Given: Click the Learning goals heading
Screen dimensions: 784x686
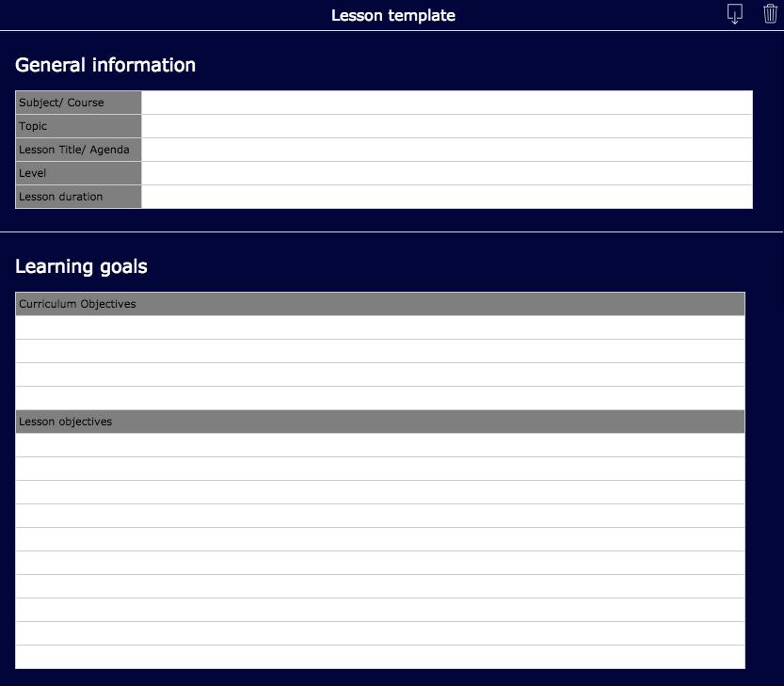Looking at the screenshot, I should pos(81,266).
